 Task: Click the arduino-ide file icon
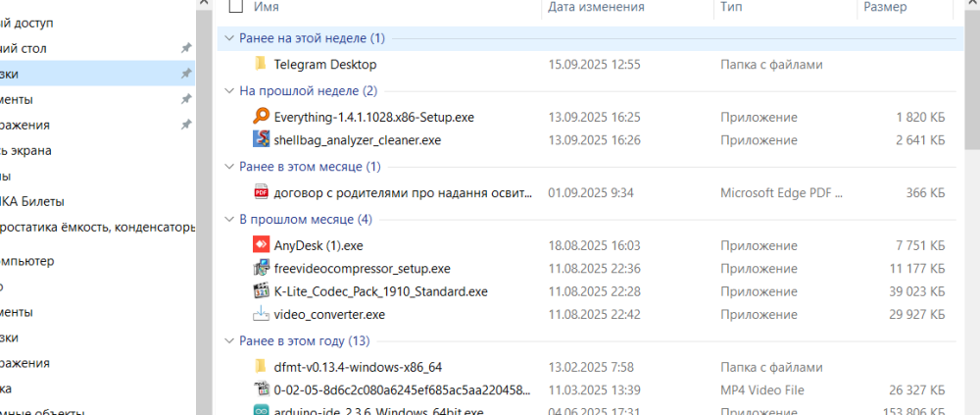pyautogui.click(x=261, y=411)
